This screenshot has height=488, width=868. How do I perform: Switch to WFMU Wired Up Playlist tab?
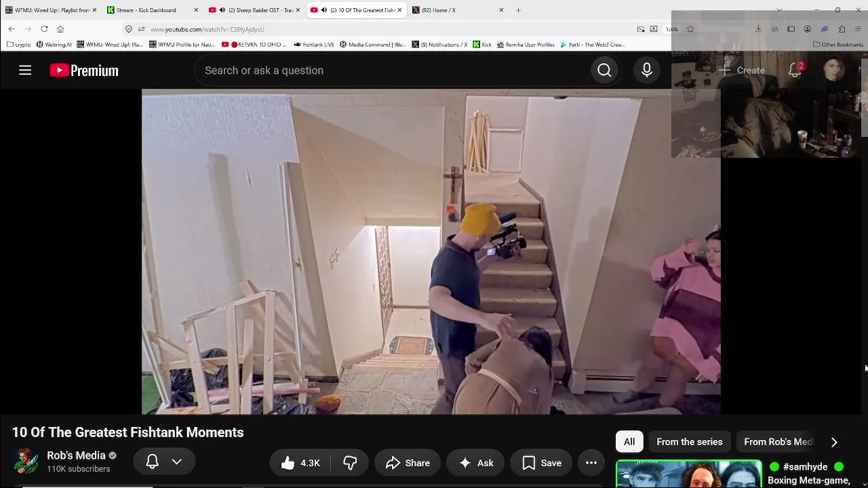(x=52, y=10)
